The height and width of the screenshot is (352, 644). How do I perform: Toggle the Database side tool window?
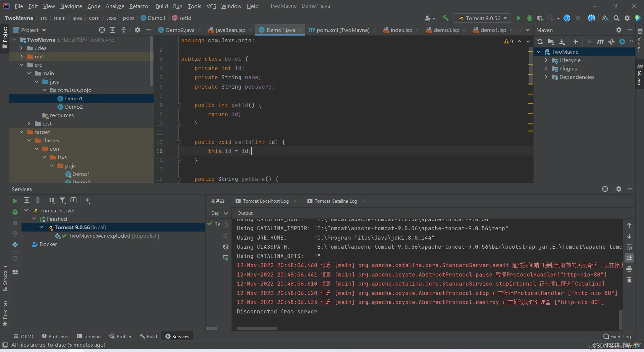(x=640, y=42)
